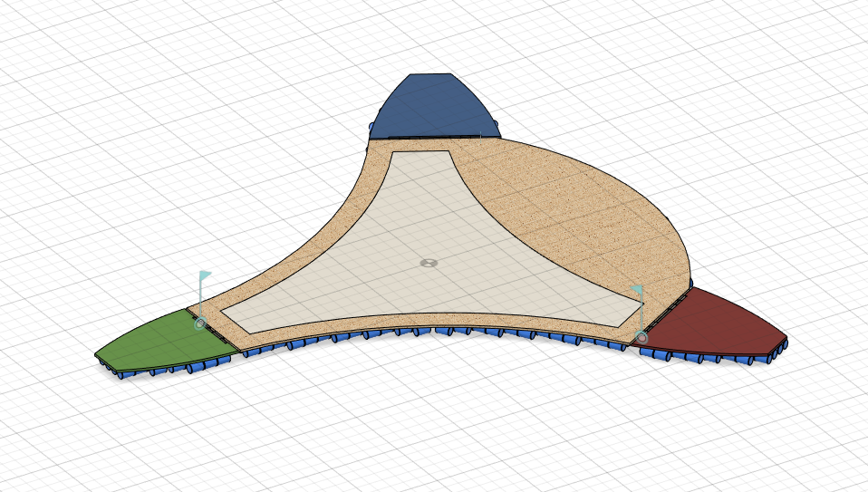The width and height of the screenshot is (868, 492).
Task: Select the edge between blue panel and tan surface
Action: coord(435,139)
